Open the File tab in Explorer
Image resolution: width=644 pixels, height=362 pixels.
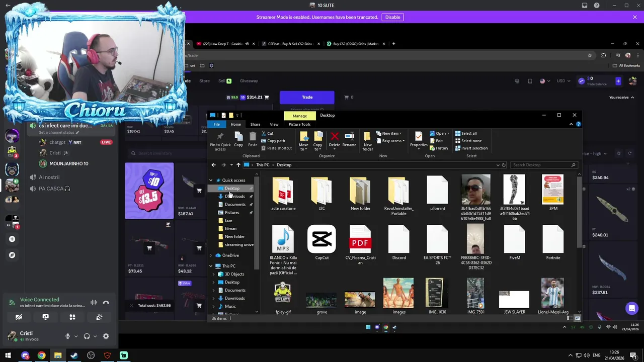tap(216, 124)
